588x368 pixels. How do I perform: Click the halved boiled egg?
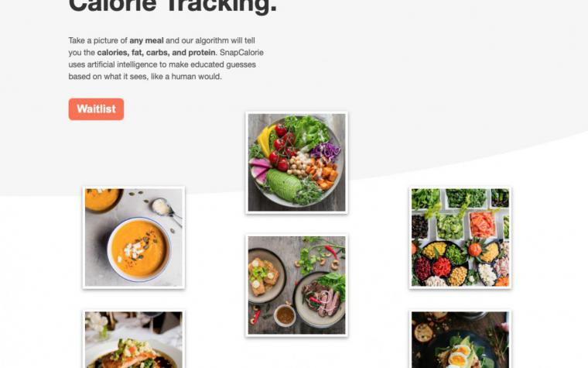pyautogui.click(x=460, y=355)
